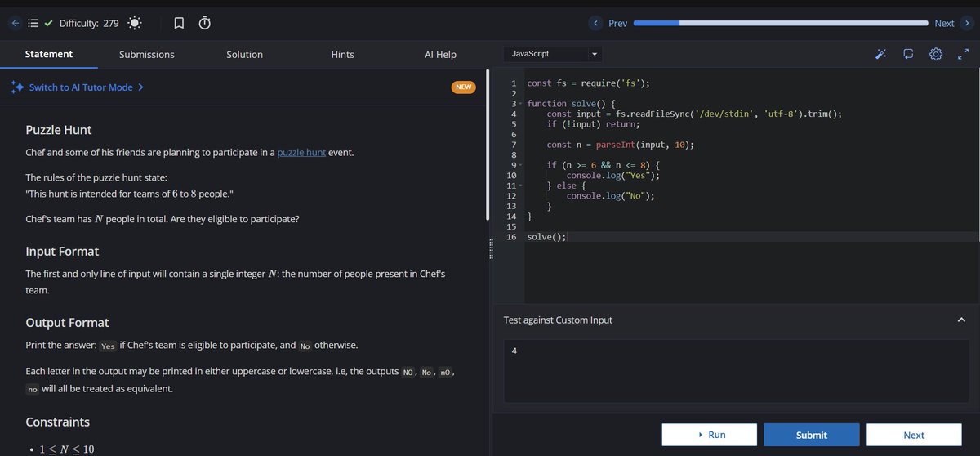Click the Puzzle Hunt heading

59,130
